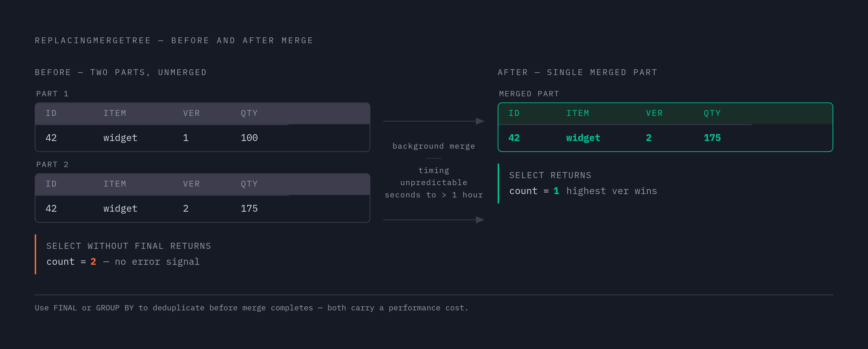Click the 'seconds to > 1 hour' text
Screen dimensions: 868x349
434,195
